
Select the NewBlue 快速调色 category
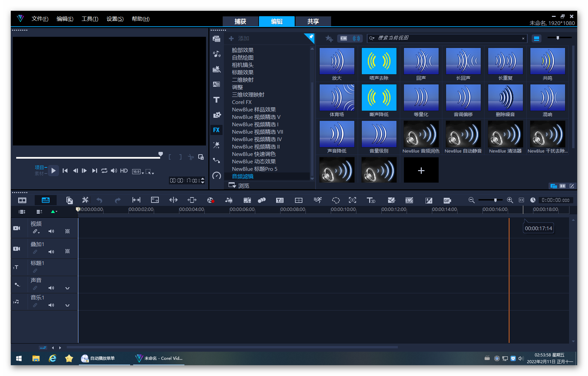coord(254,154)
